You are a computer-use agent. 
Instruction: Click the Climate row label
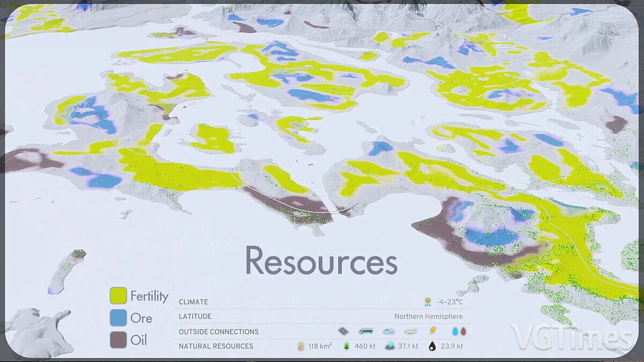pyautogui.click(x=193, y=302)
